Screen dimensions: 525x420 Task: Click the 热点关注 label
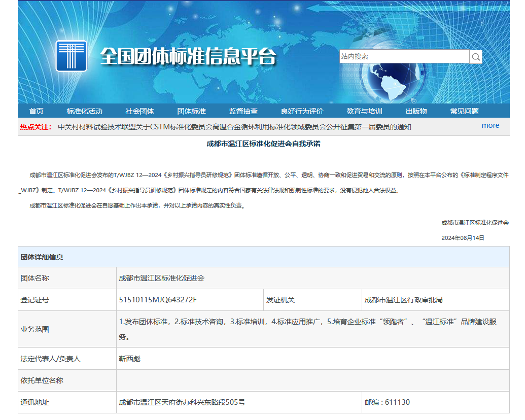(36, 127)
